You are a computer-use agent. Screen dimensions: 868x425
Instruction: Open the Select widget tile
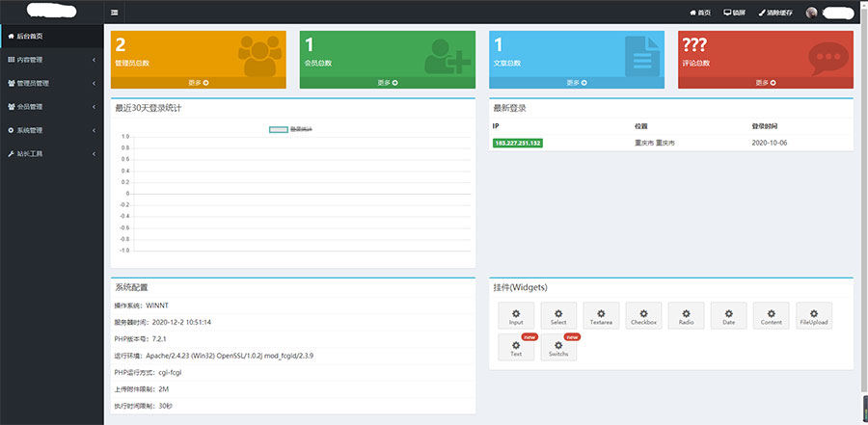click(558, 316)
